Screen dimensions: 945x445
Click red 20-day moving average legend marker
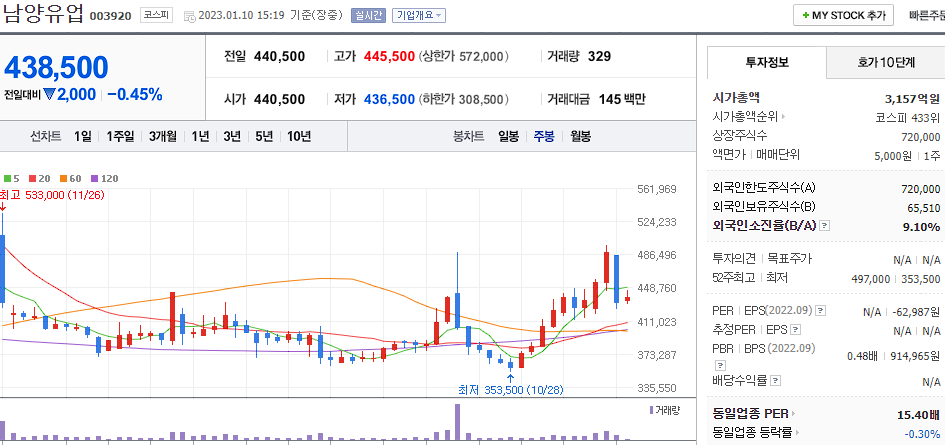32,178
